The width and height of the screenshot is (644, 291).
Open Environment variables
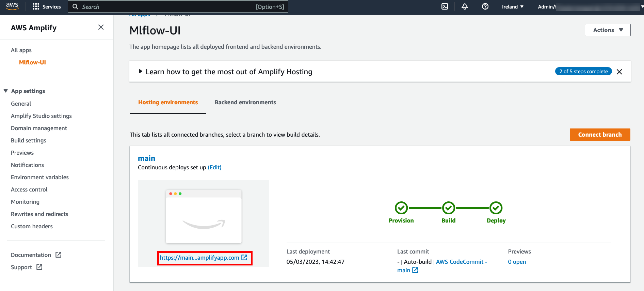click(x=40, y=177)
